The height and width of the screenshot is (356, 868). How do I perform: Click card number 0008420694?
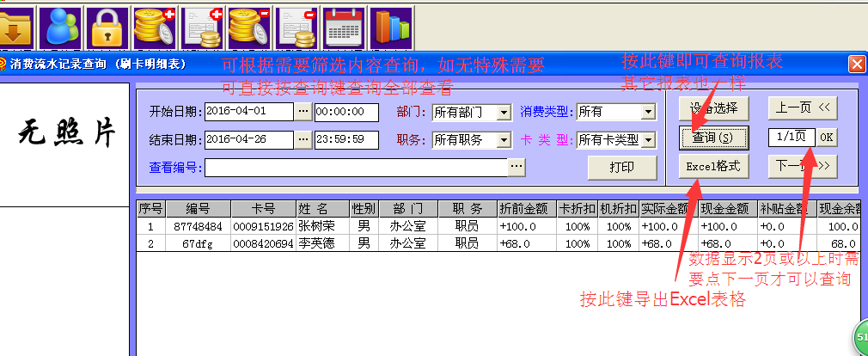tap(264, 243)
